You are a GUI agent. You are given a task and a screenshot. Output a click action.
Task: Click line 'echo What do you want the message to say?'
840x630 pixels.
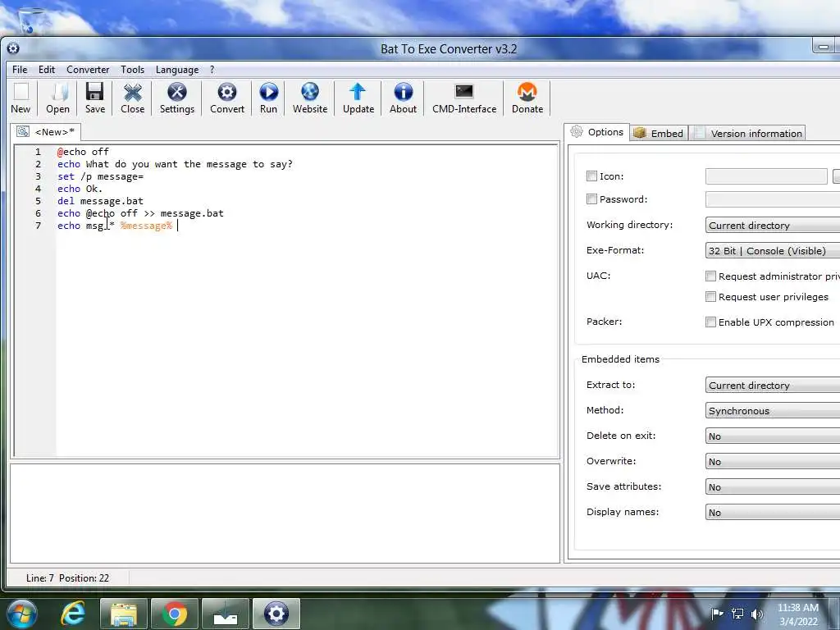pyautogui.click(x=175, y=164)
